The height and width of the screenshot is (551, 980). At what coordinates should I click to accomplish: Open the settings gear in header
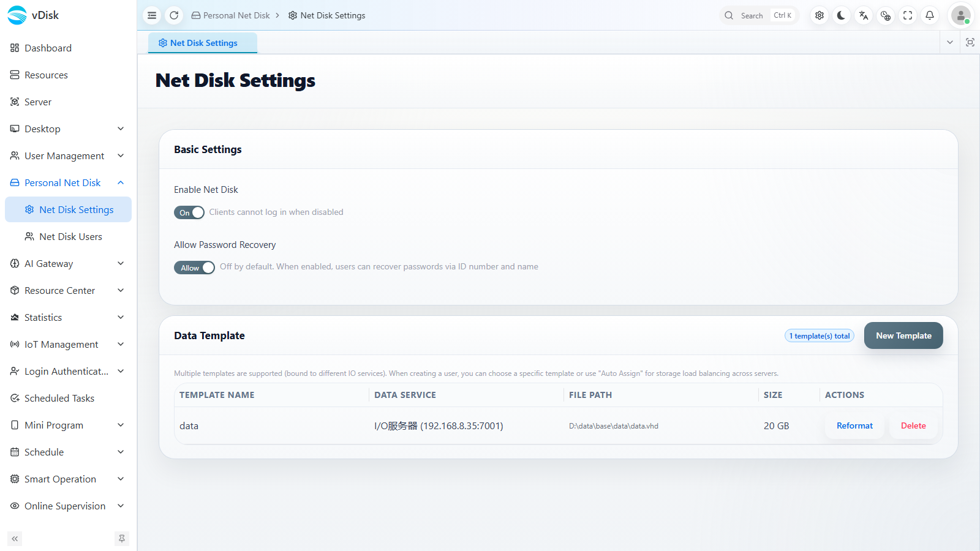820,15
